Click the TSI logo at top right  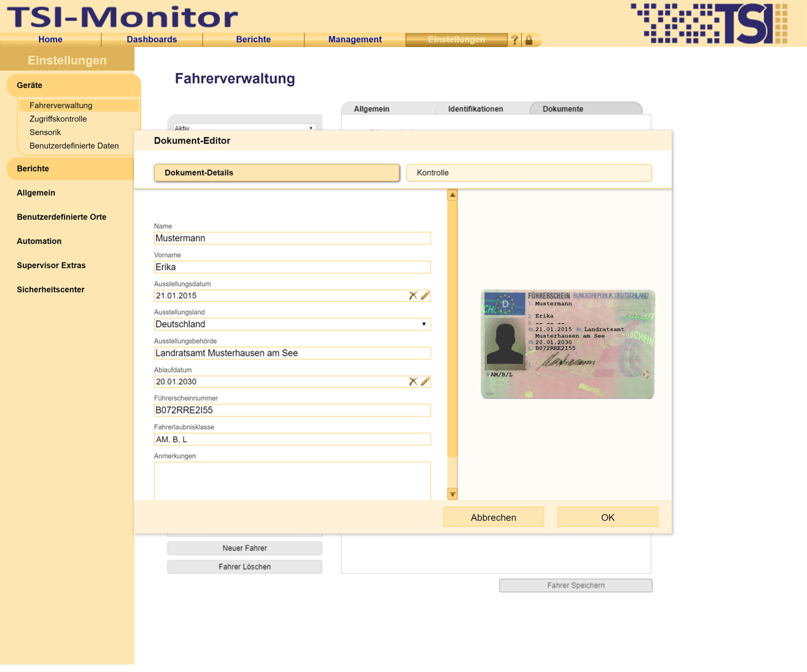(x=709, y=23)
